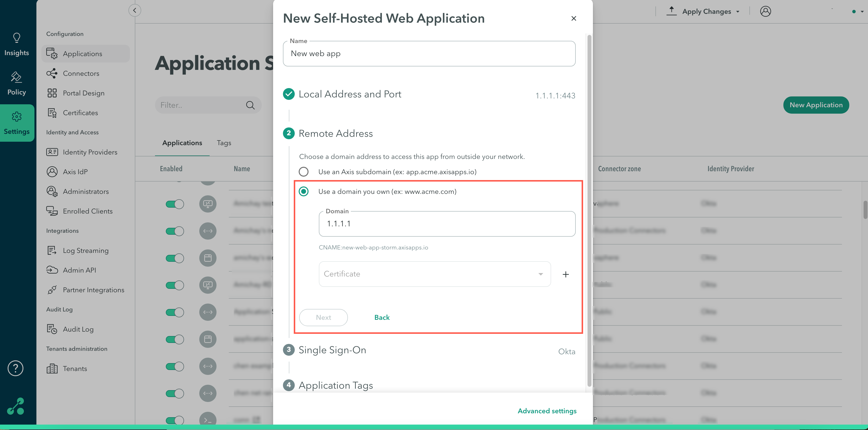The width and height of the screenshot is (868, 430).
Task: Expand the Application Tags step
Action: 328,385
